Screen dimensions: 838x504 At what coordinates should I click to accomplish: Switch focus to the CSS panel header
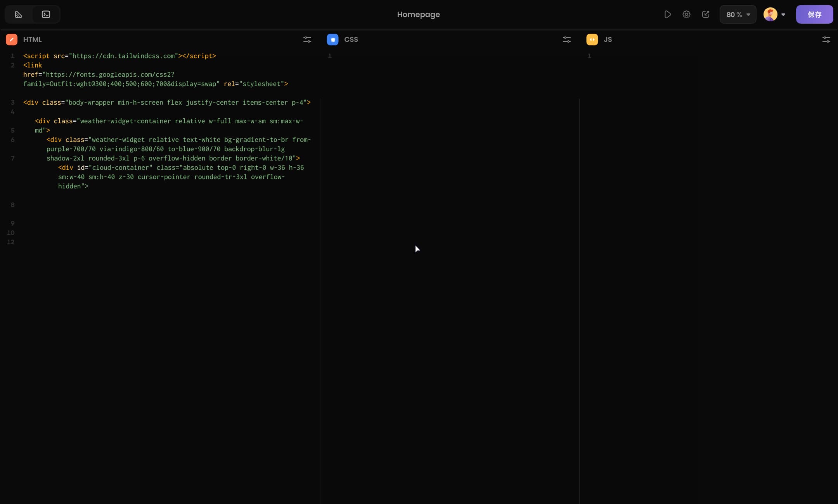[x=350, y=39]
